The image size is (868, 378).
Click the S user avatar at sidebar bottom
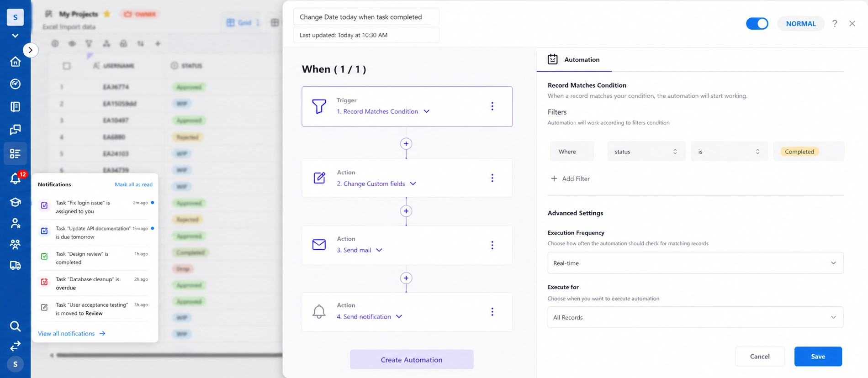[15, 364]
